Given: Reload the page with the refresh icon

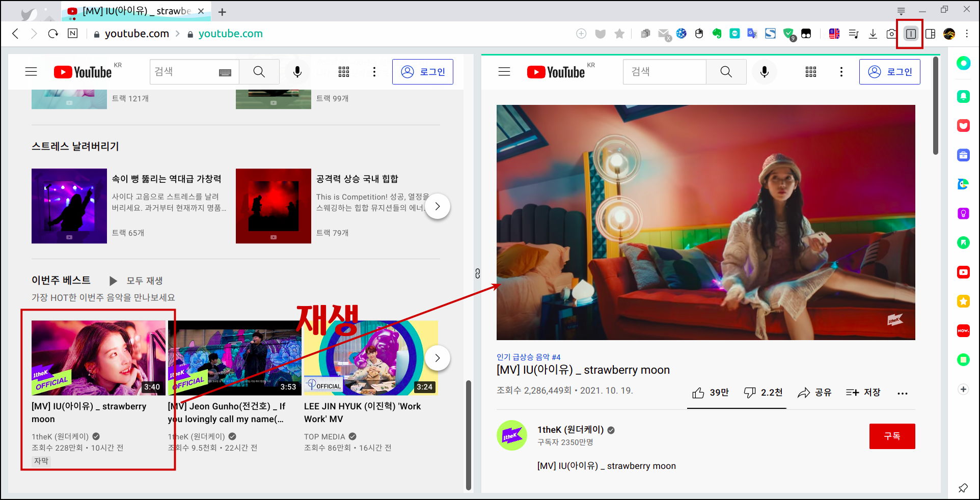Looking at the screenshot, I should 53,34.
